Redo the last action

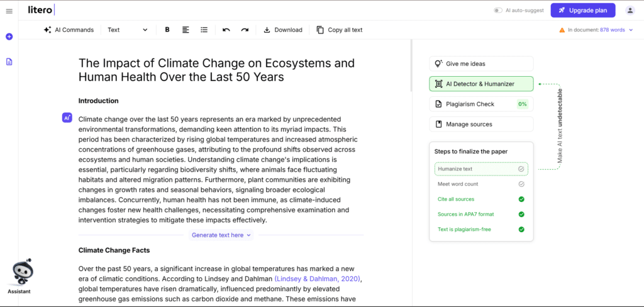(x=245, y=30)
